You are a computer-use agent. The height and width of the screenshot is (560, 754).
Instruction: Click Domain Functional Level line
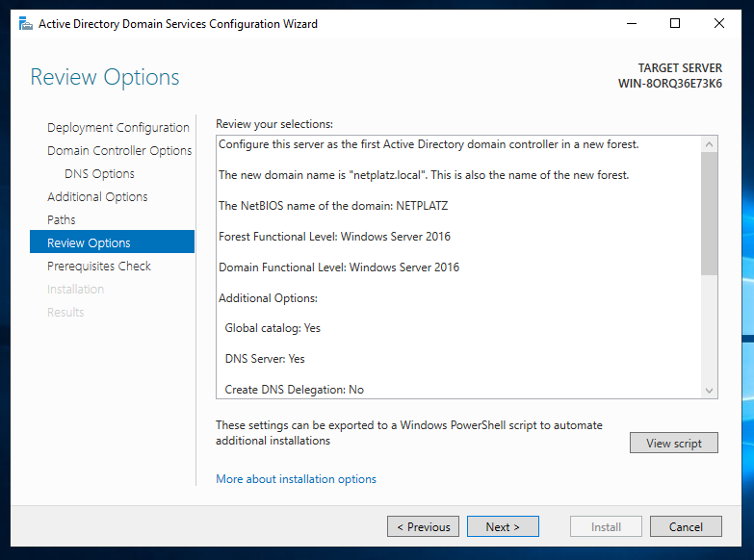click(x=339, y=267)
